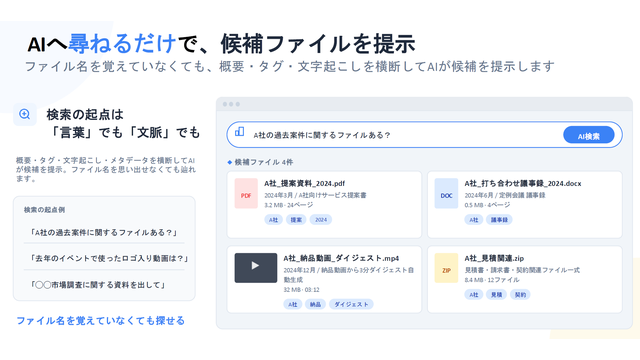
Task: Play the A社_納品動画_ダイジェスト.mp4 video thumbnail
Action: click(256, 268)
